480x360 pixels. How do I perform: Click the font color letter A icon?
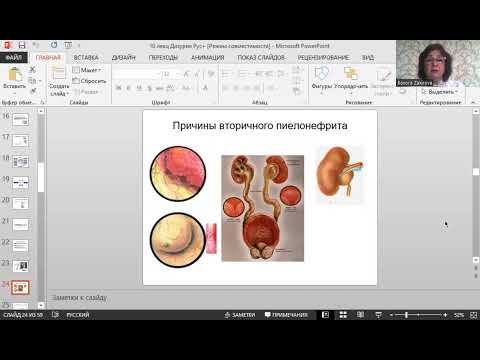205,88
